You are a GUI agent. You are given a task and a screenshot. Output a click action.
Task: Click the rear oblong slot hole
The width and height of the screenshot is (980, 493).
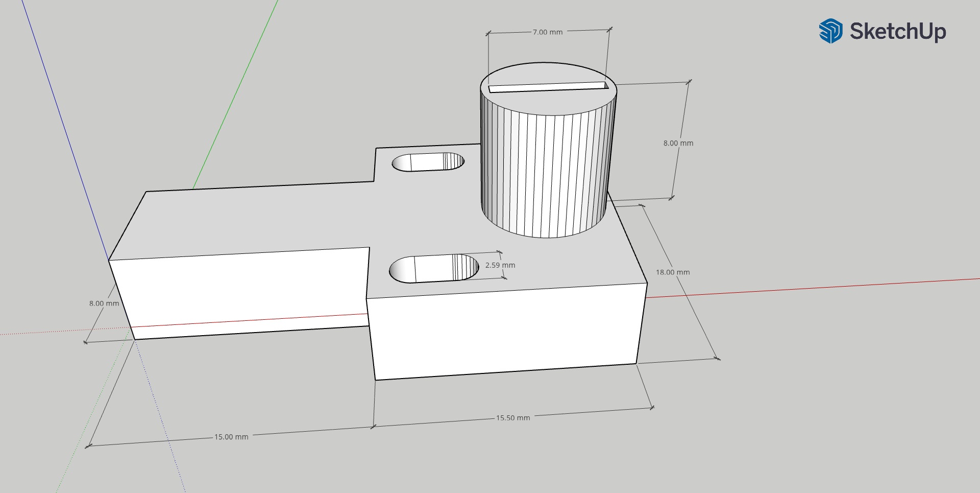pyautogui.click(x=428, y=162)
